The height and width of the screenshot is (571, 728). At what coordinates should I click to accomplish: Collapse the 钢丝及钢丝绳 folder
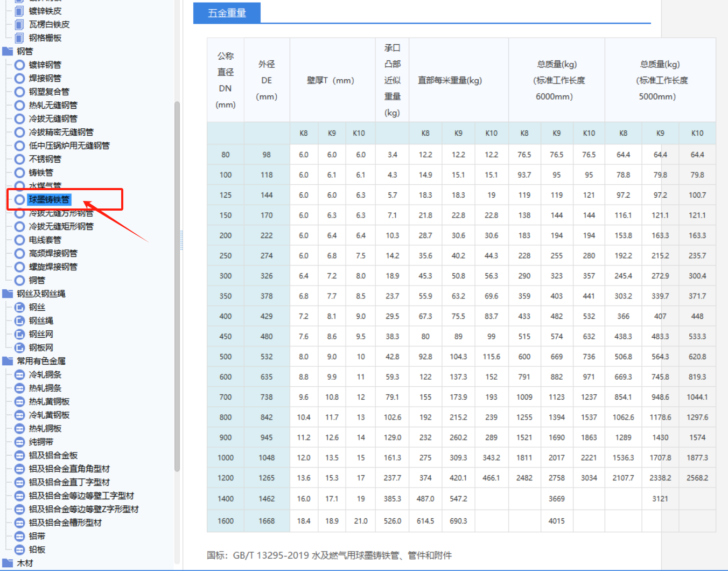[8, 294]
